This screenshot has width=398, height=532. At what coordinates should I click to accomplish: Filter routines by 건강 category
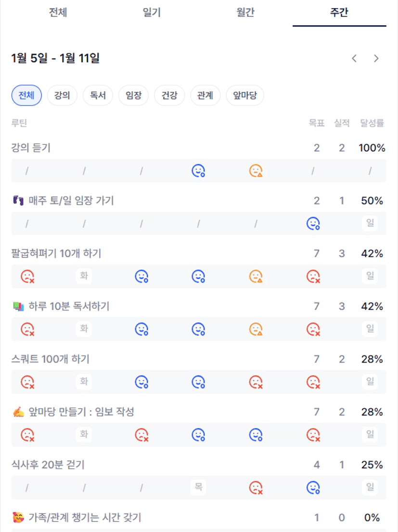pos(169,95)
